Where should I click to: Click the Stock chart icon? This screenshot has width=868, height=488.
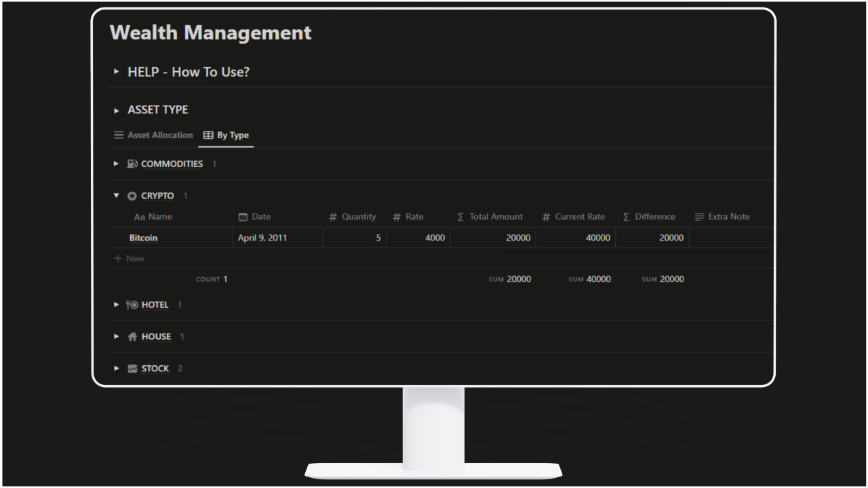pyautogui.click(x=132, y=369)
